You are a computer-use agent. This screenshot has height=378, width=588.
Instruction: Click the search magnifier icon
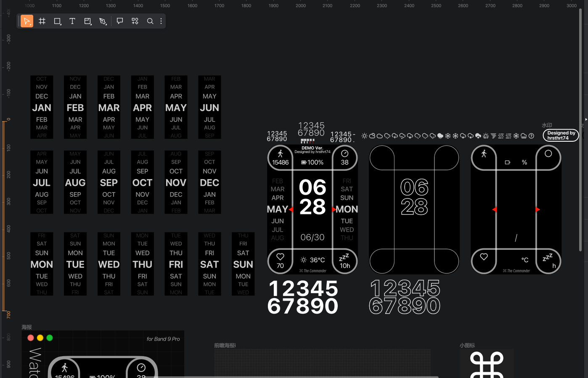150,21
